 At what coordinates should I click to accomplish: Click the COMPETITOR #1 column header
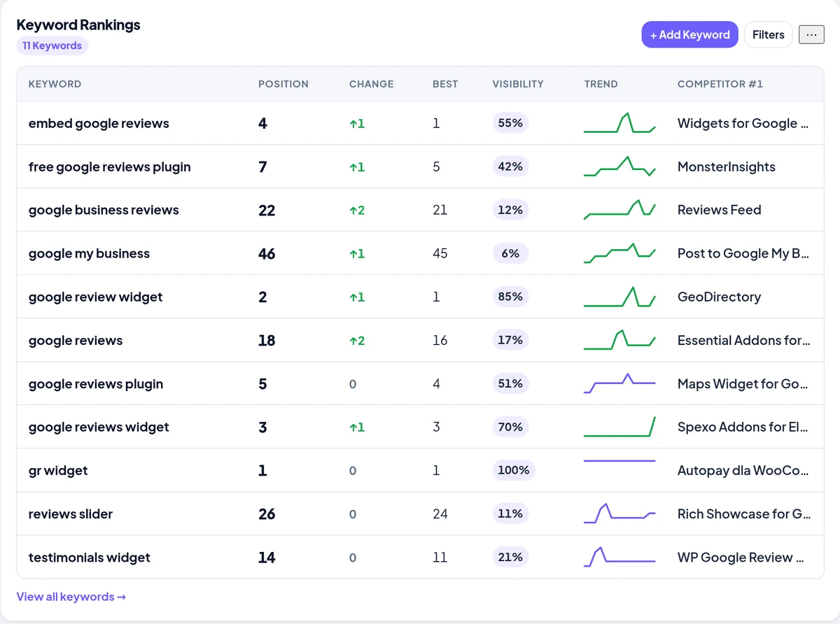[x=720, y=84]
